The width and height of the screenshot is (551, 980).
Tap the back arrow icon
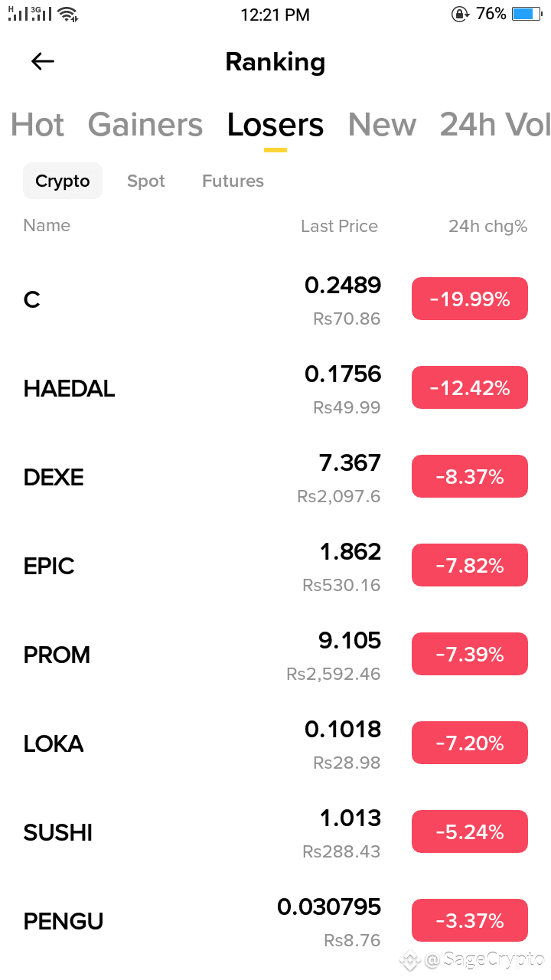tap(43, 62)
